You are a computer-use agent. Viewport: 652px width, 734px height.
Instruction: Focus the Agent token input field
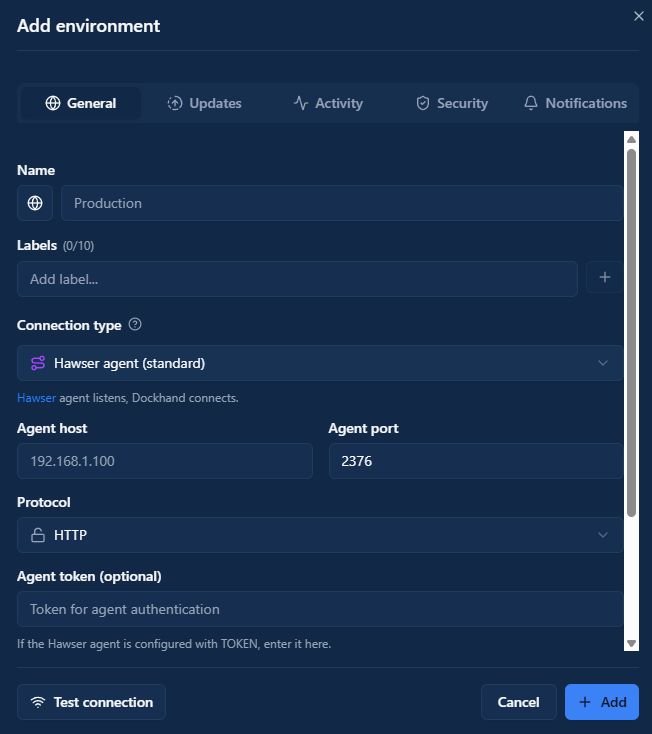point(320,609)
